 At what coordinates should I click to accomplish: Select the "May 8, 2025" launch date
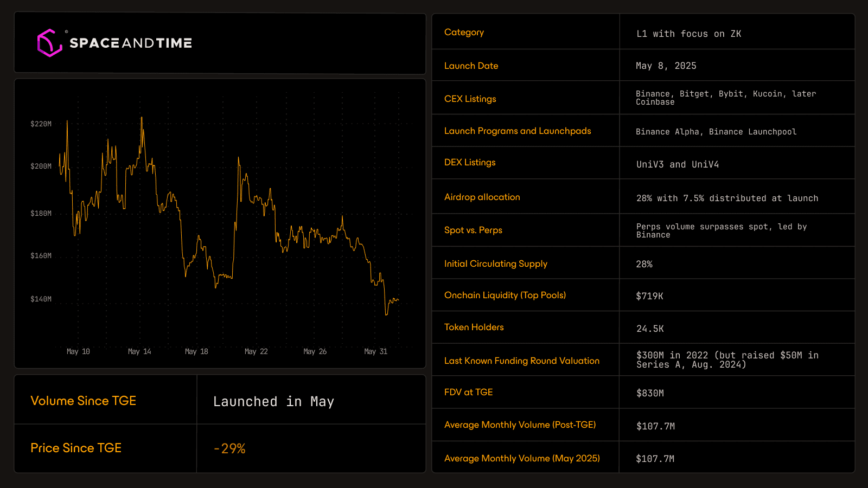click(666, 66)
